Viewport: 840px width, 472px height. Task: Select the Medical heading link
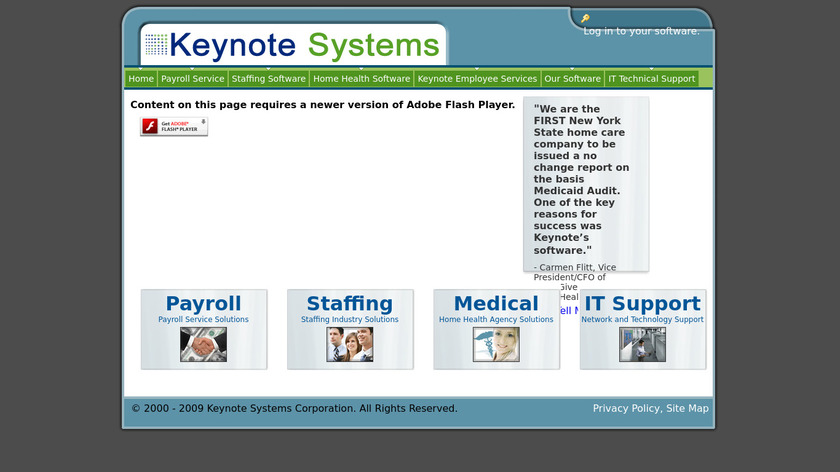[x=496, y=303]
